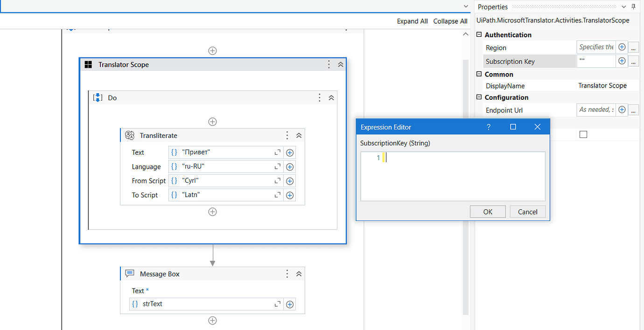Collapse the Do sequence with its chevron
The width and height of the screenshot is (644, 330).
coord(331,97)
